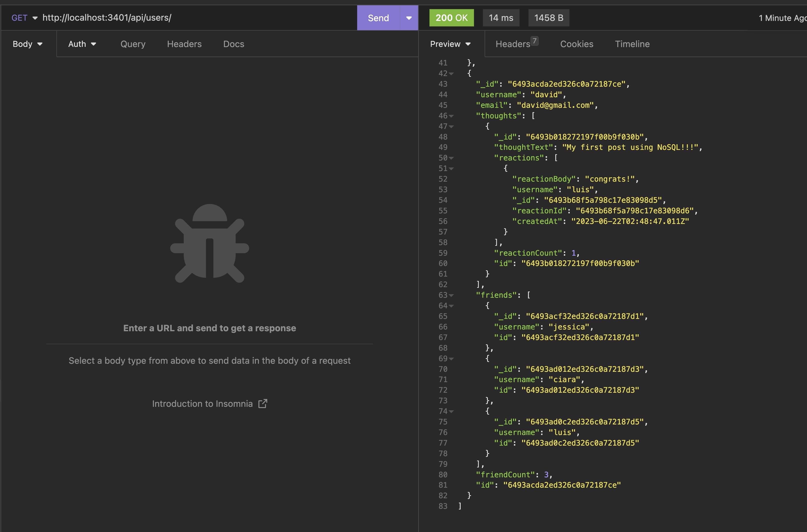
Task: Open the Body type dropdown
Action: coord(27,44)
